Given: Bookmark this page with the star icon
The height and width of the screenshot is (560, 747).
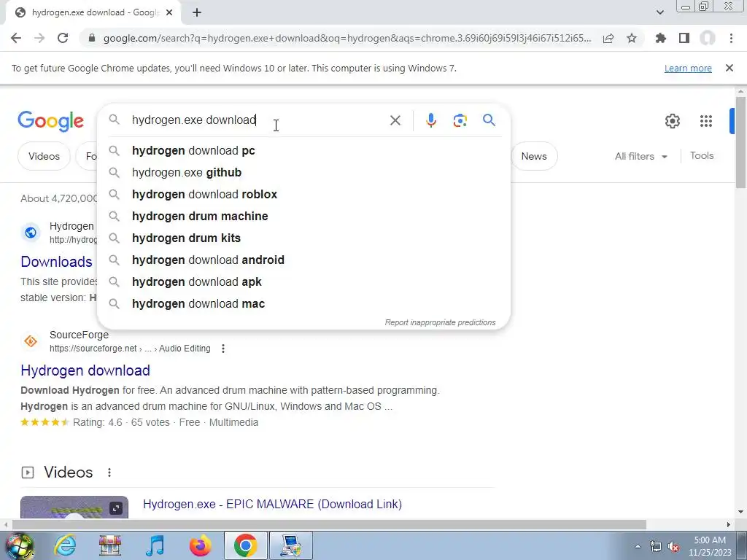Looking at the screenshot, I should [632, 38].
